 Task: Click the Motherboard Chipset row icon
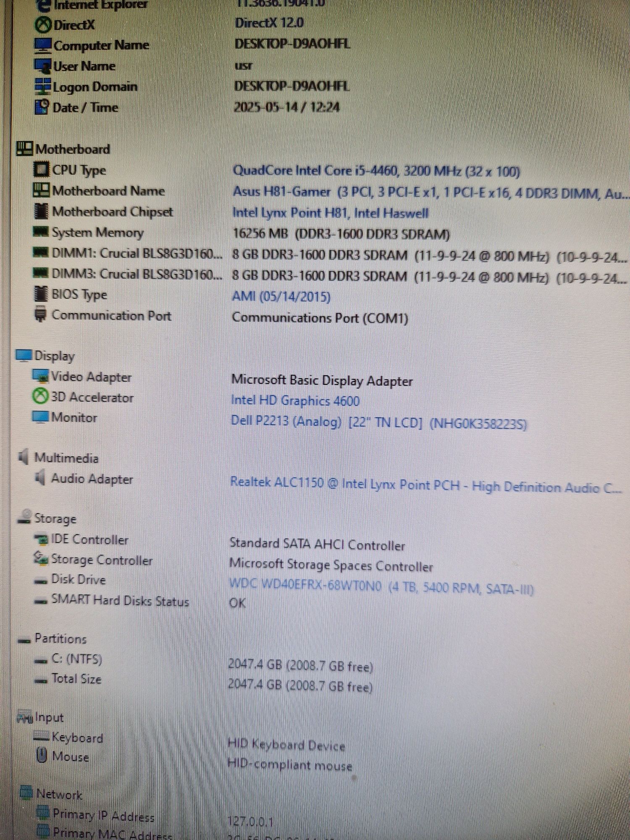click(x=41, y=211)
